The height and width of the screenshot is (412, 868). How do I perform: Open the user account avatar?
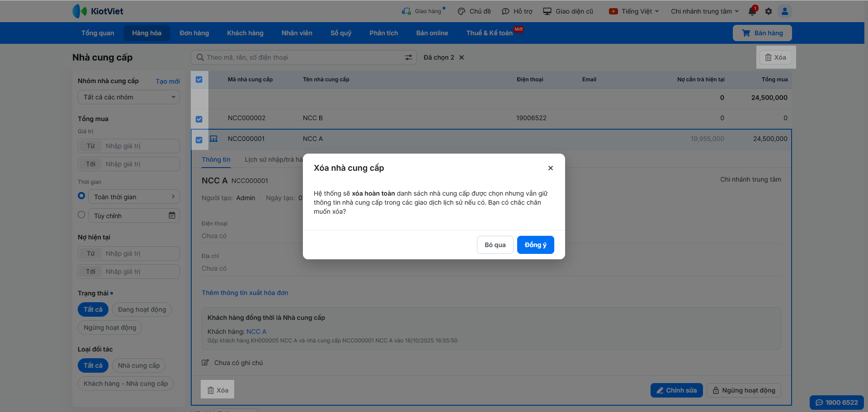[785, 11]
